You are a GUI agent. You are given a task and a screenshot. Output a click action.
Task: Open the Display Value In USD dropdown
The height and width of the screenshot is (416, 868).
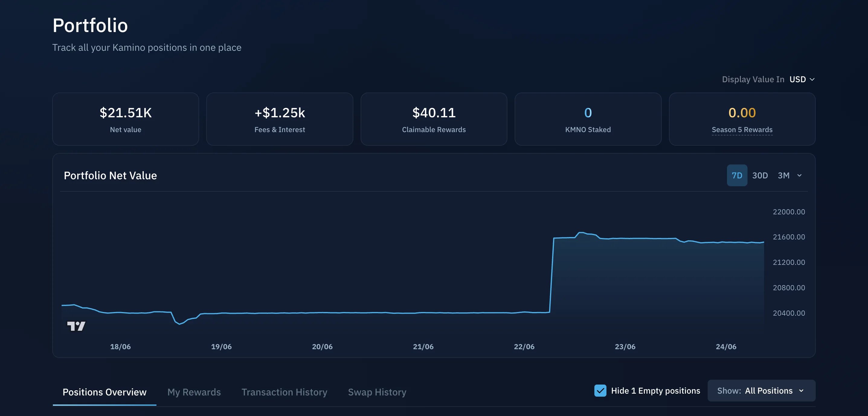802,79
